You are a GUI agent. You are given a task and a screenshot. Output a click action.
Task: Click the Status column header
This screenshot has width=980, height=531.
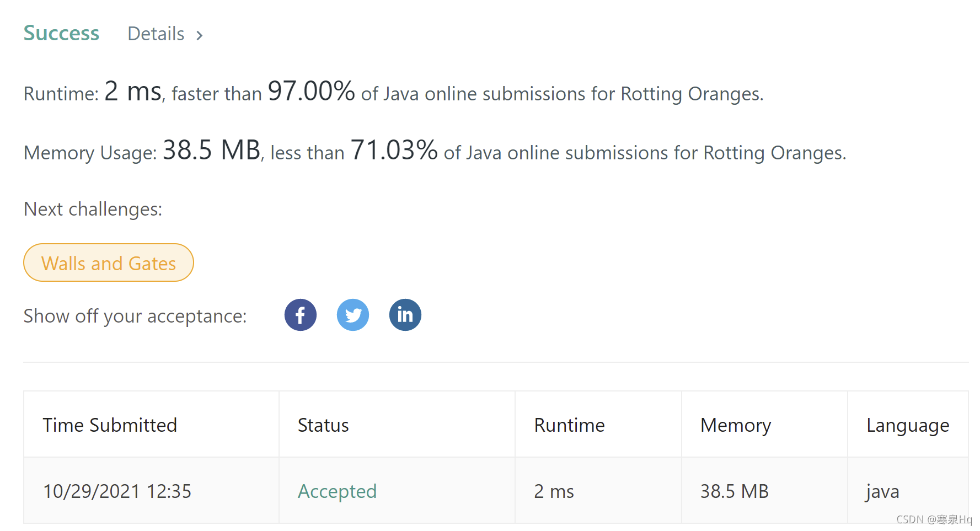[x=323, y=425]
